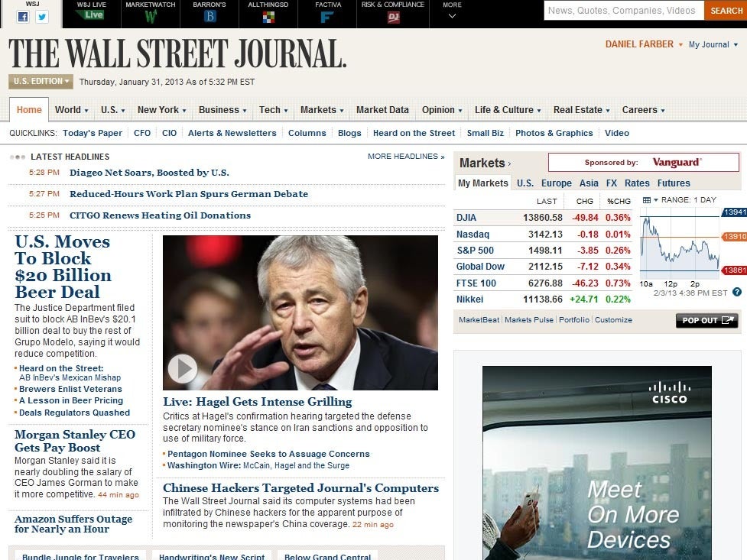Viewport: 747px width, 560px height.
Task: Click the Nikkei index row
Action: [x=543, y=299]
